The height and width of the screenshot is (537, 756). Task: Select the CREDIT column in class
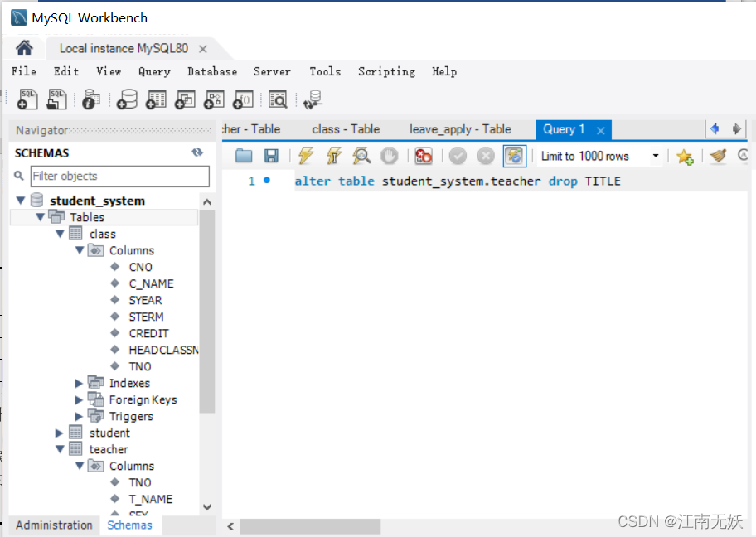pyautogui.click(x=149, y=334)
